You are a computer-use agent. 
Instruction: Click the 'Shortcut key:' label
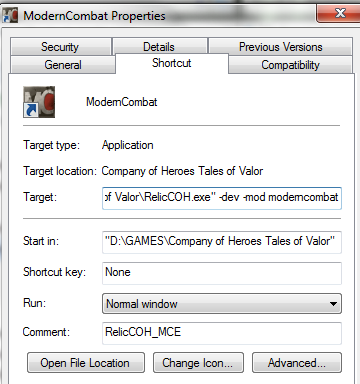point(55,272)
